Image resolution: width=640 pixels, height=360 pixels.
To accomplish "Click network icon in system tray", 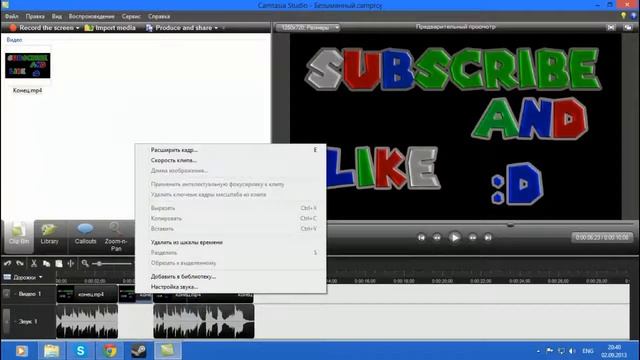I will tap(561, 351).
